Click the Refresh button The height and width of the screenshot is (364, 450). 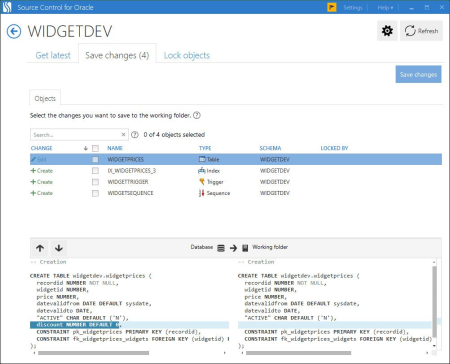(x=422, y=31)
